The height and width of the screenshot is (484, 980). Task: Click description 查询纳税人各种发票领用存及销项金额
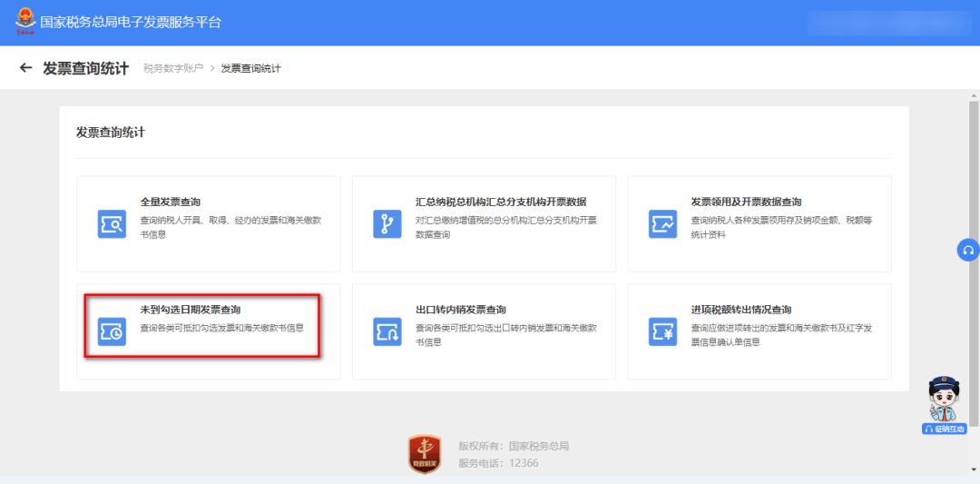pyautogui.click(x=782, y=228)
